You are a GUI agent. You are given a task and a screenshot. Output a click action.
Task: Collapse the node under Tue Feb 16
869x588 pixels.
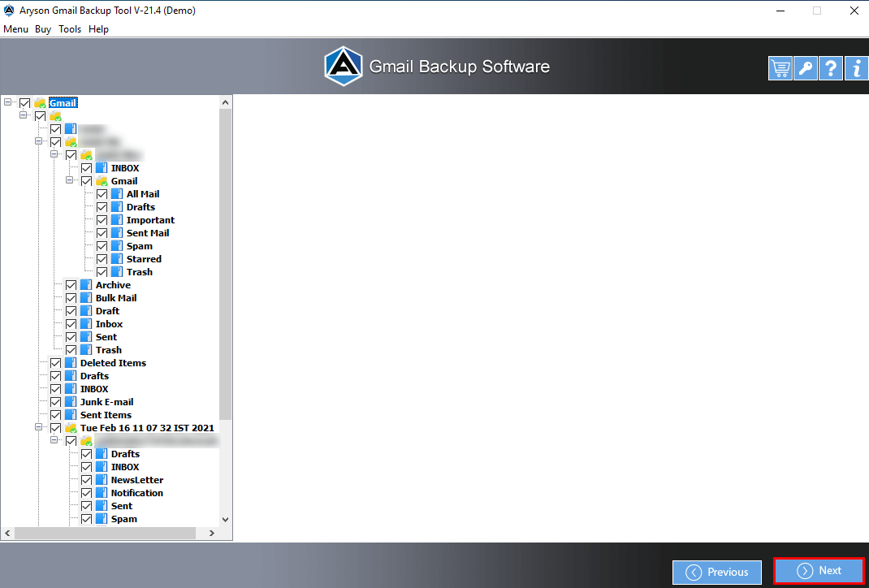(54, 440)
